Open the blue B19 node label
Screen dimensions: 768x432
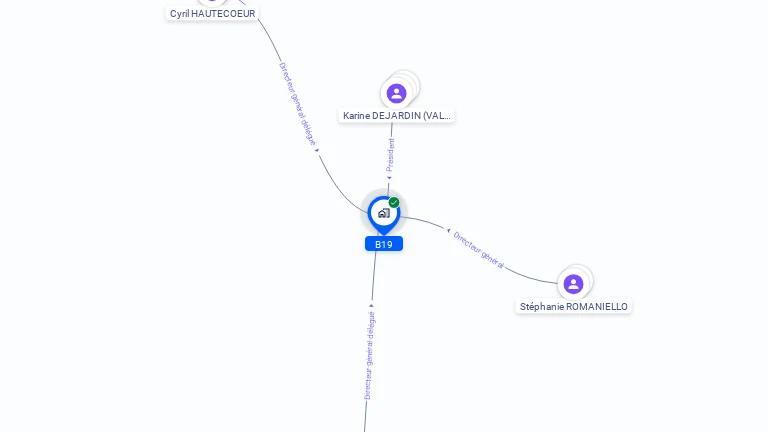point(384,244)
